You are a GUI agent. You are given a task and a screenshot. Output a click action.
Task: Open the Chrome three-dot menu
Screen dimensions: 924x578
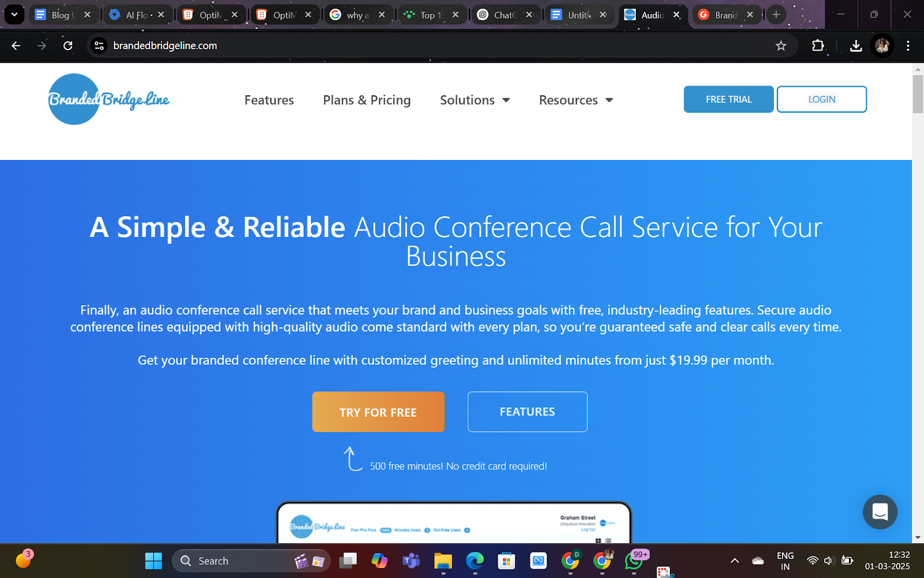[x=908, y=46]
